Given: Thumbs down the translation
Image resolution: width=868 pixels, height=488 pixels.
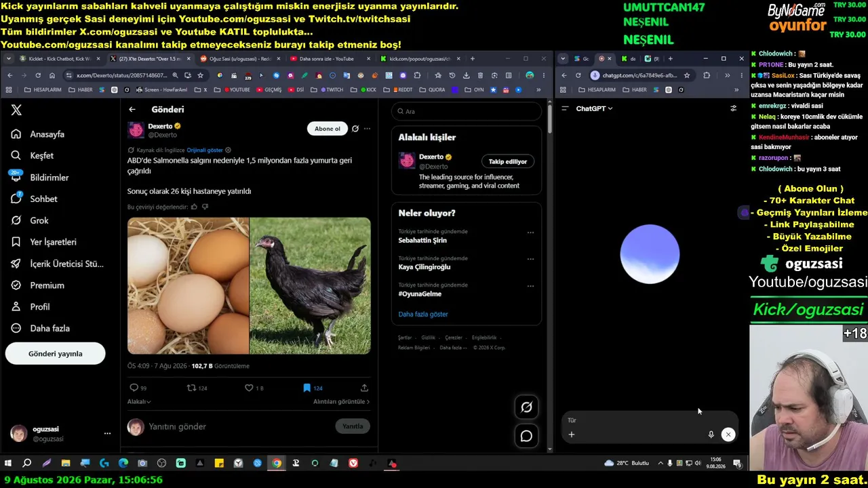Looking at the screenshot, I should pos(205,207).
